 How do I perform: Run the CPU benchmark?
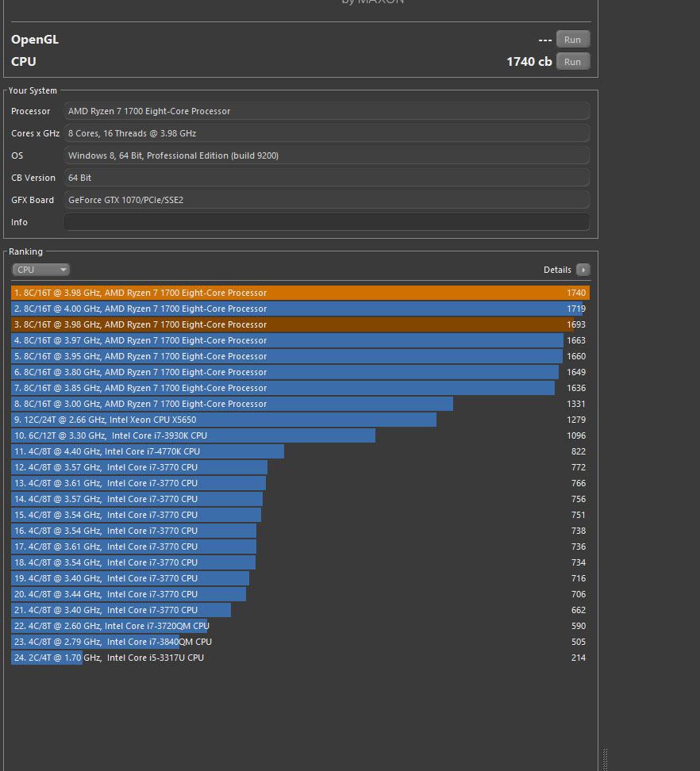tap(572, 61)
